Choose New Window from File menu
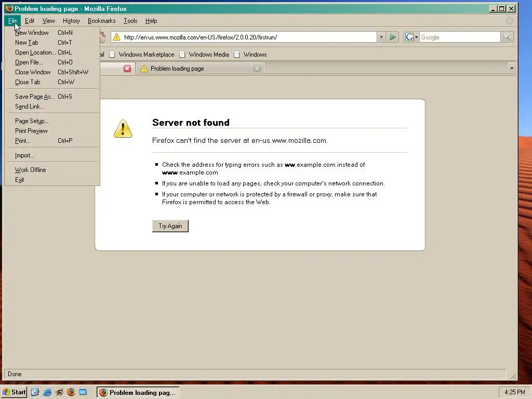Screen dimensions: 532x399 click(x=52, y=33)
